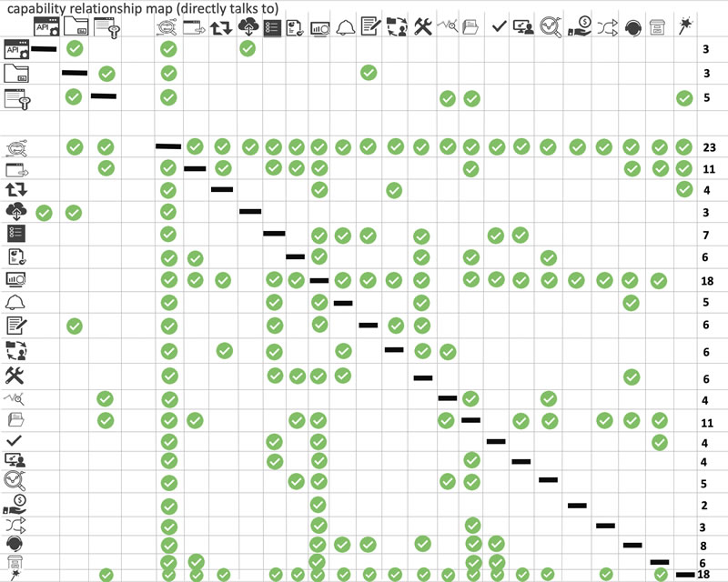This screenshot has height=582, width=728.
Task: Select the bell icon in the top header row
Action: (344, 26)
